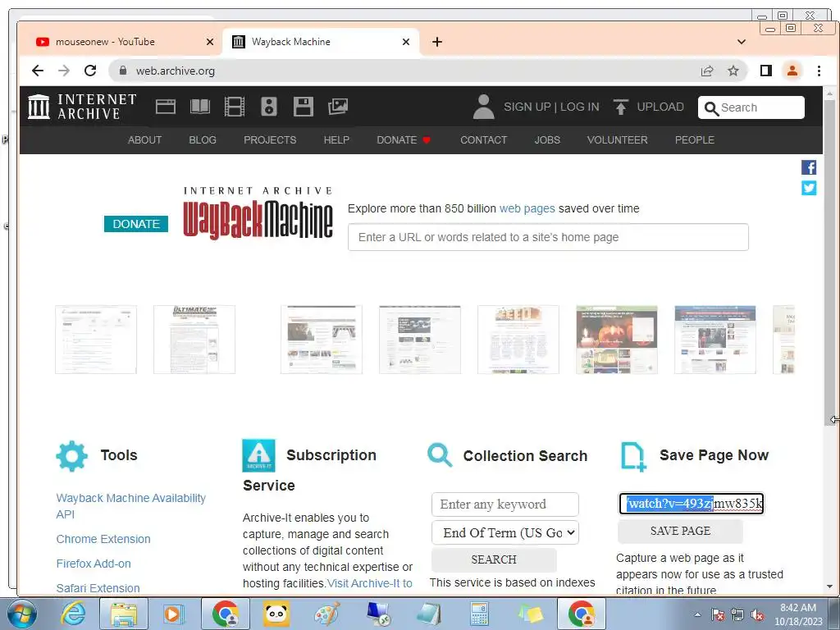Image resolution: width=840 pixels, height=630 pixels.
Task: Open Chrome side panel
Action: (766, 71)
